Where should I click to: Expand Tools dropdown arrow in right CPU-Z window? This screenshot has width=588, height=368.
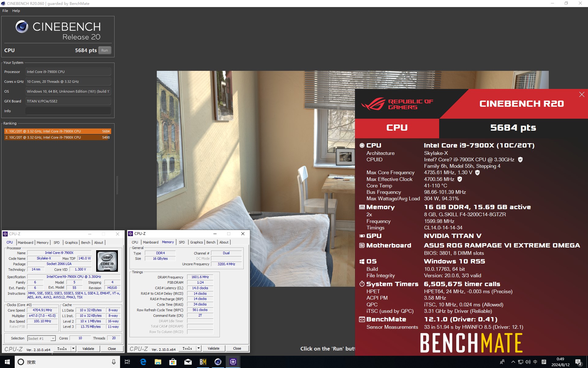point(198,348)
